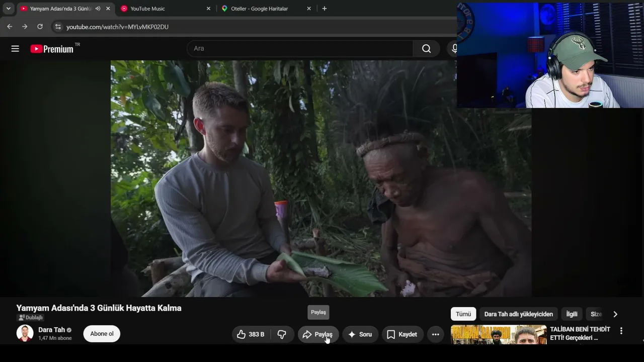Like the video with 383 B likes

click(251, 334)
